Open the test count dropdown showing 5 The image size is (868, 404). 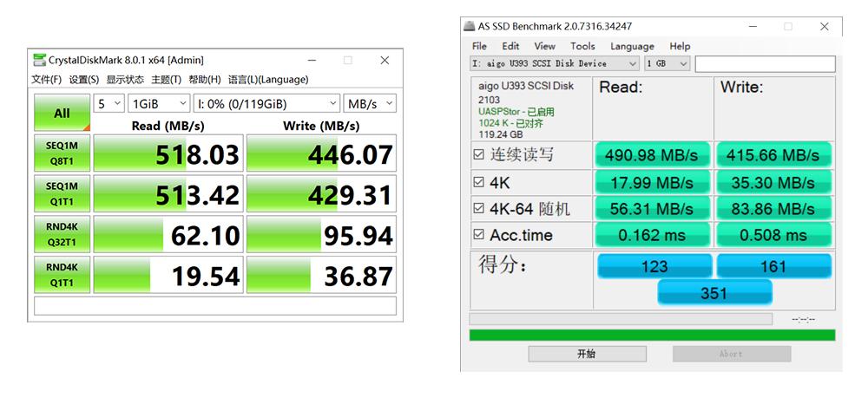(109, 103)
